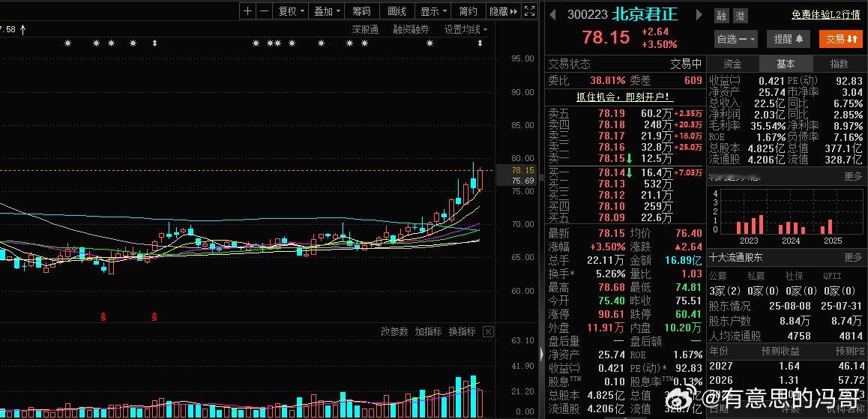Click the 委比 value 38.81%
The image size is (868, 419).
click(x=607, y=80)
